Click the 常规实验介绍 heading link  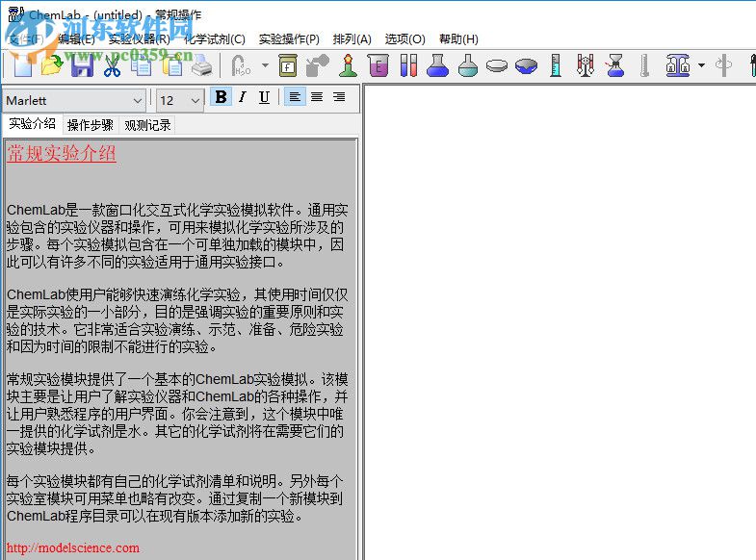pyautogui.click(x=62, y=153)
